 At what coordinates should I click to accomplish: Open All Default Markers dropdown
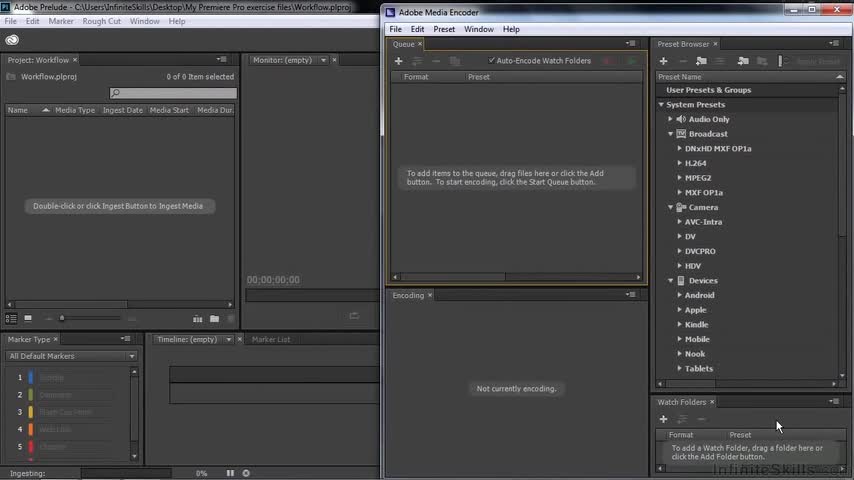[71, 356]
